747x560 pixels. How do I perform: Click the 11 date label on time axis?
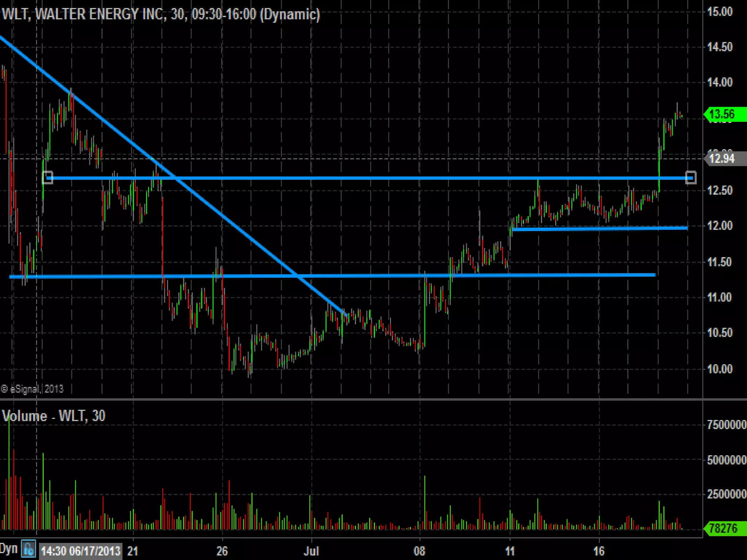coord(510,551)
